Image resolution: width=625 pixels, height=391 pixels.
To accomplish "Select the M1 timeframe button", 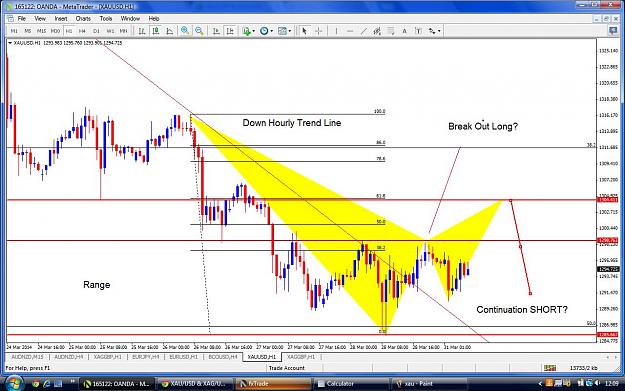I will click(14, 31).
